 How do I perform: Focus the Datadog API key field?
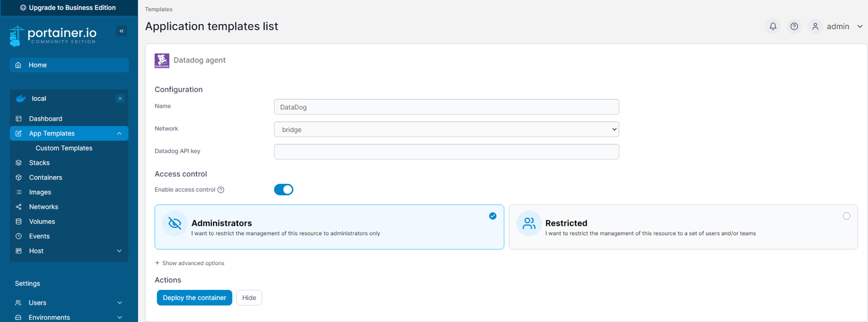coord(446,152)
